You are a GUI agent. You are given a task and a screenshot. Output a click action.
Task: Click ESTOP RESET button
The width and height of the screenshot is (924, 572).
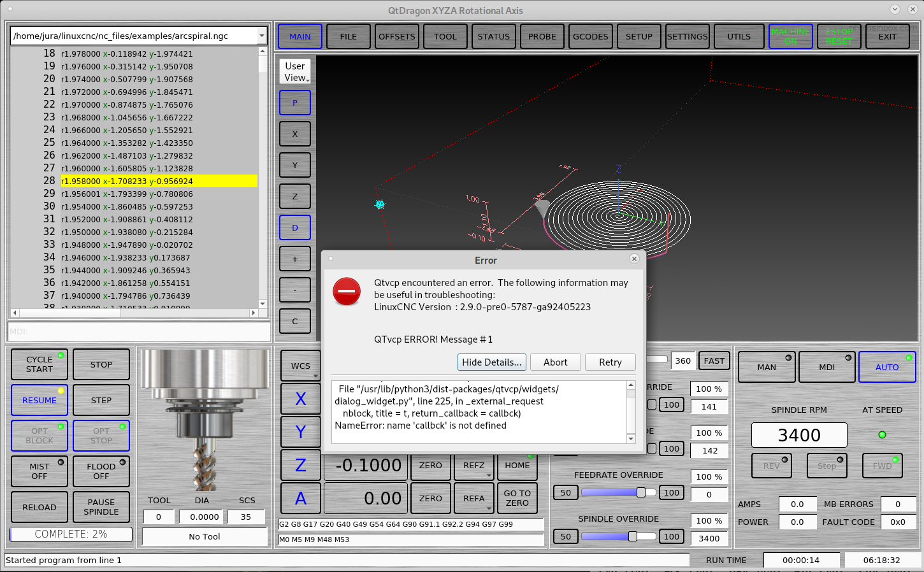(x=839, y=36)
